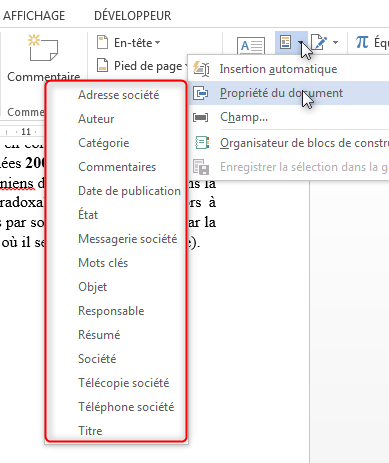The height and width of the screenshot is (463, 389).
Task: Open Organisateur de blocs de construction
Action: click(289, 143)
